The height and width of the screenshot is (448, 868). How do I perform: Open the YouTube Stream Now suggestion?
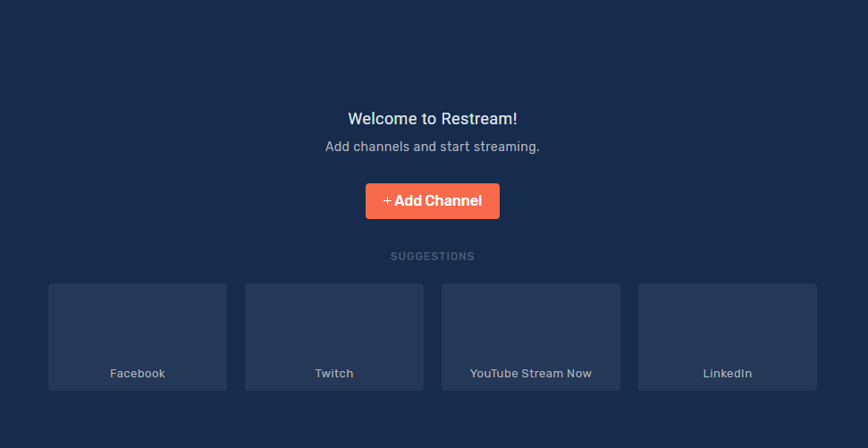pyautogui.click(x=531, y=337)
